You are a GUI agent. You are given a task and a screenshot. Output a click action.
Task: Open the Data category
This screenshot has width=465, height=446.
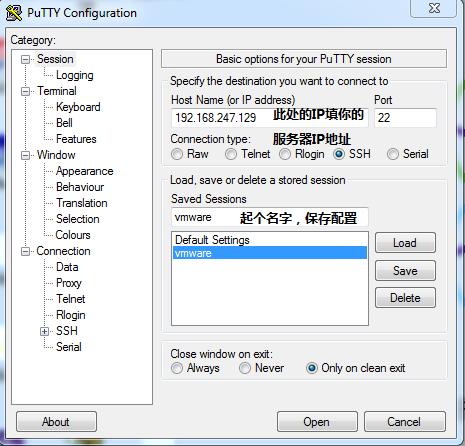(x=67, y=267)
